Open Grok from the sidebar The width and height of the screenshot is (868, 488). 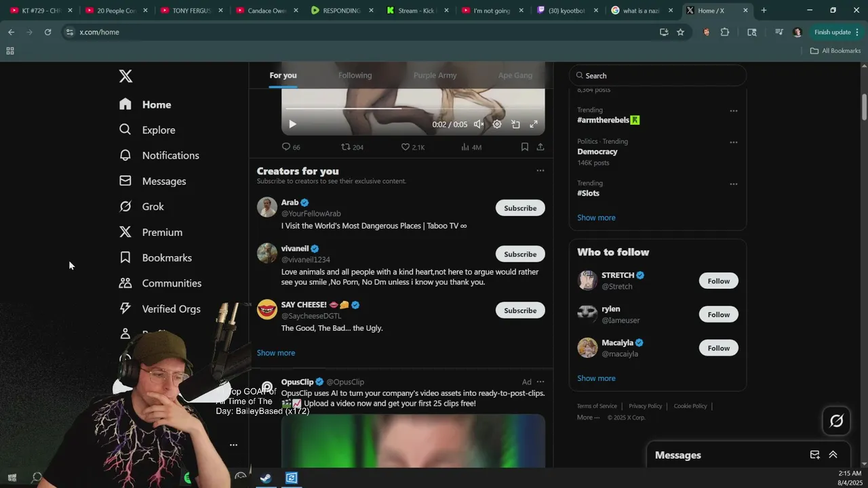pyautogui.click(x=142, y=207)
